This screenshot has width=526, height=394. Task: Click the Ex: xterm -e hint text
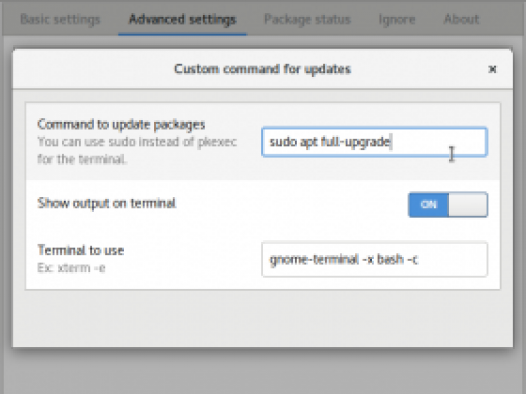coord(71,268)
